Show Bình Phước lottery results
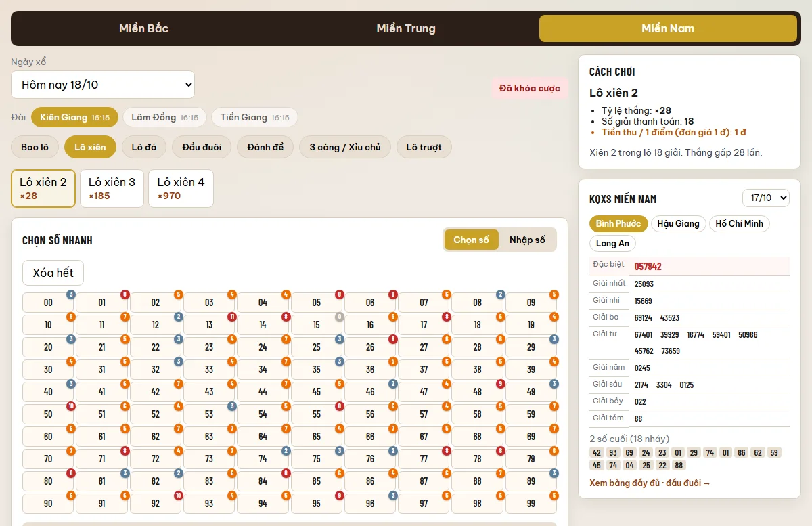 click(x=618, y=223)
